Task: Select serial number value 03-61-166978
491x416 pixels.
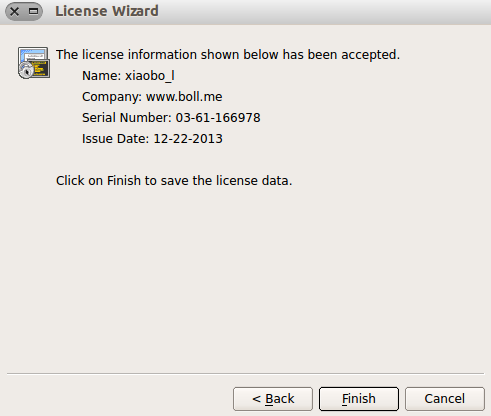Action: (x=218, y=118)
